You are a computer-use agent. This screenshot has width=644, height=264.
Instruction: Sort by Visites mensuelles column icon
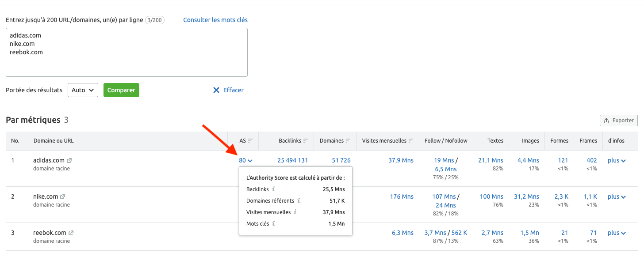tap(411, 141)
